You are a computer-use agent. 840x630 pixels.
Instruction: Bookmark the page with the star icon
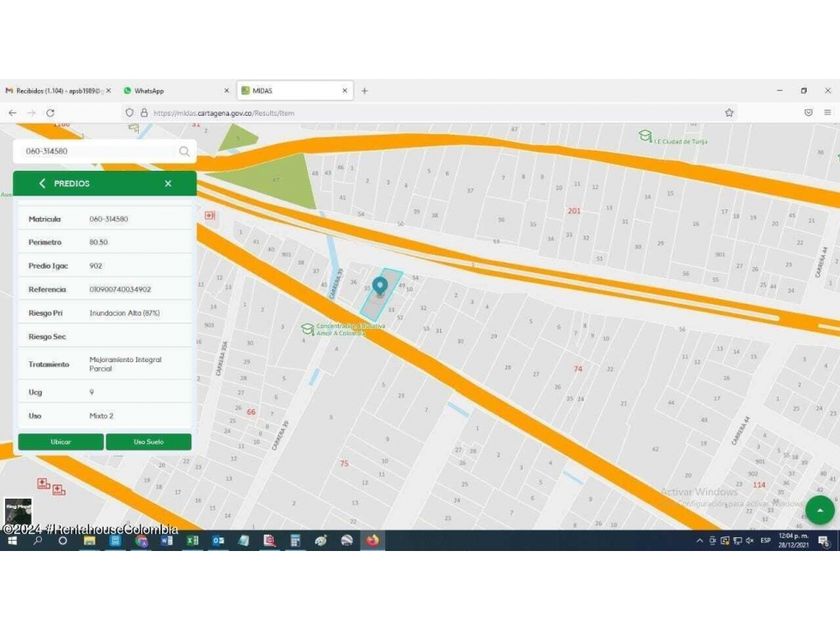coord(729,113)
